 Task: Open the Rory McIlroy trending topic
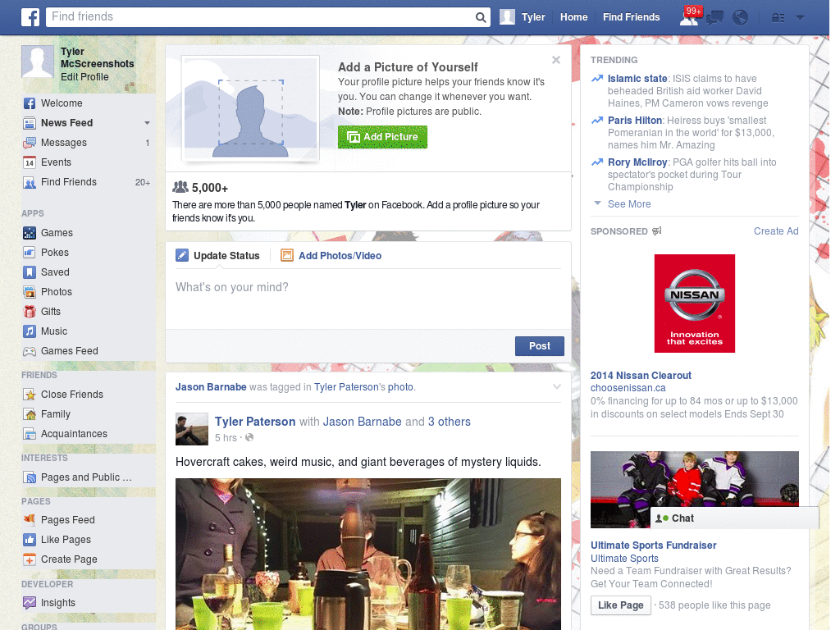point(637,162)
